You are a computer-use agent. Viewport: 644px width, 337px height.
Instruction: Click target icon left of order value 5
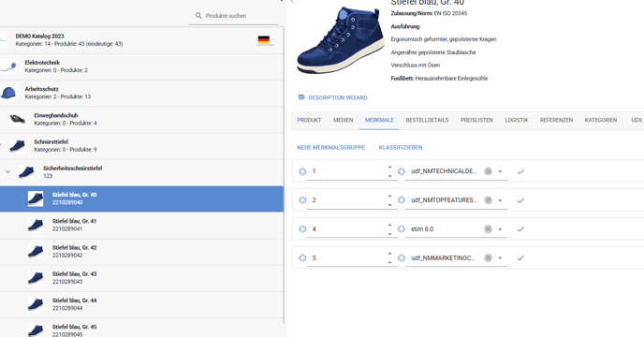[x=302, y=258]
